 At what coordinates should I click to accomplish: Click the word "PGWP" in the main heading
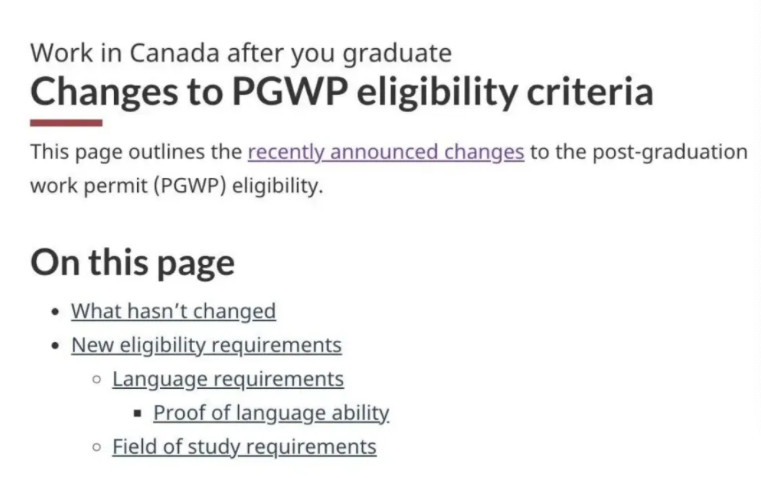point(285,92)
